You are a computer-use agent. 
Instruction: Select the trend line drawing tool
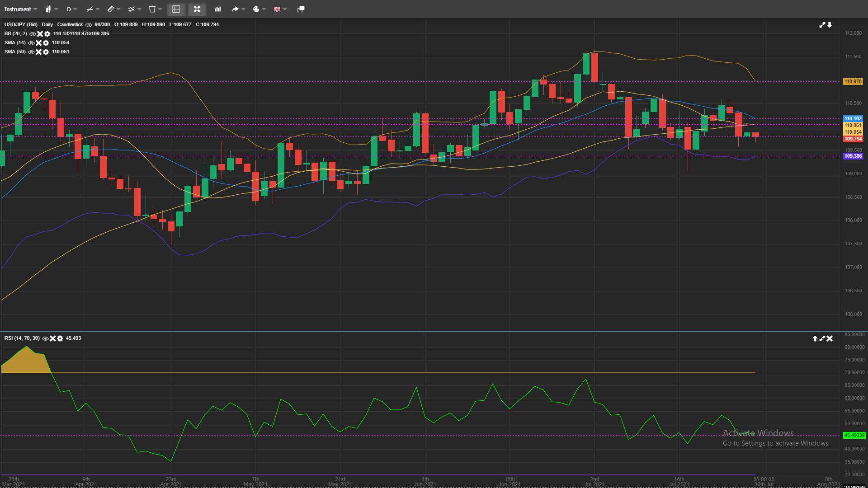(90, 9)
